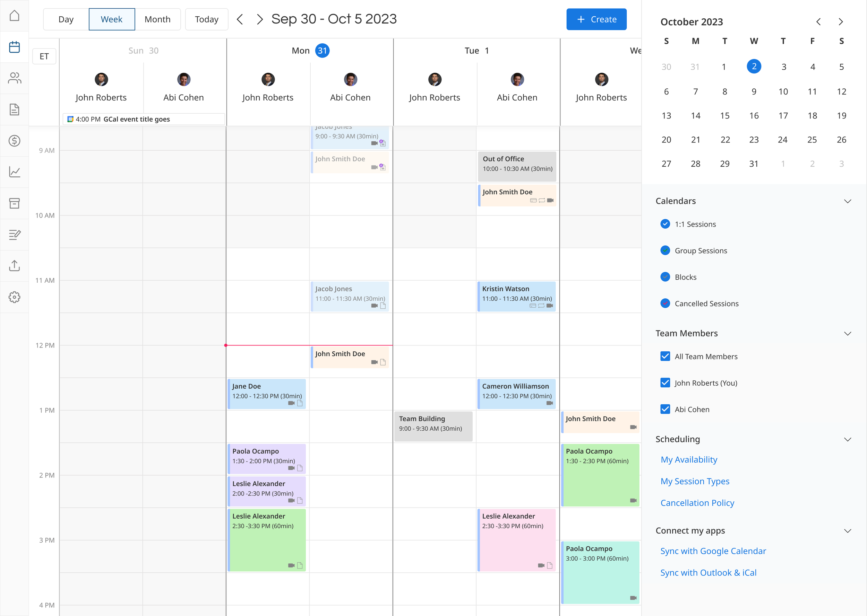Toggle the All Team Members checkbox

point(665,356)
